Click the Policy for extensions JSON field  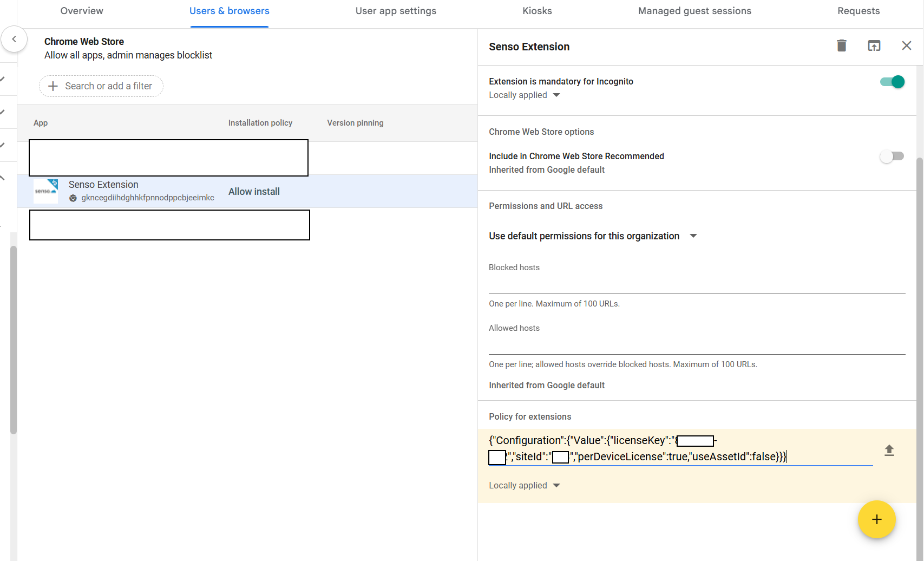(680, 448)
